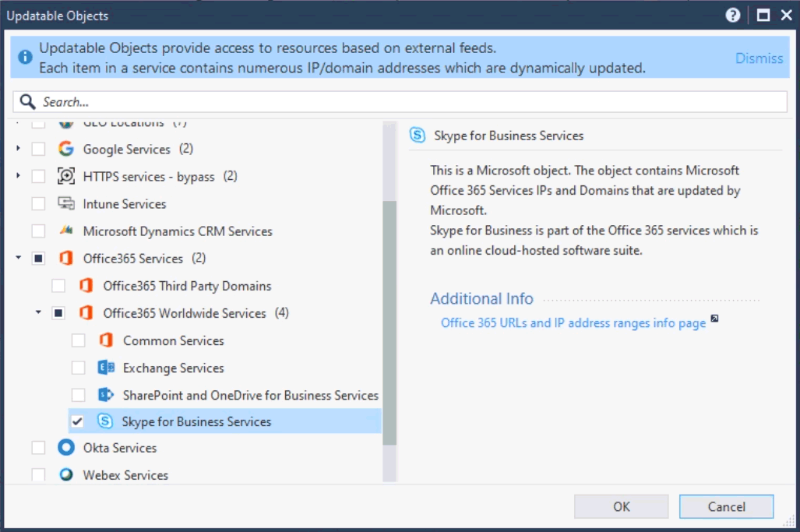Image resolution: width=800 pixels, height=532 pixels.
Task: Dismiss the information banner
Action: tap(759, 58)
